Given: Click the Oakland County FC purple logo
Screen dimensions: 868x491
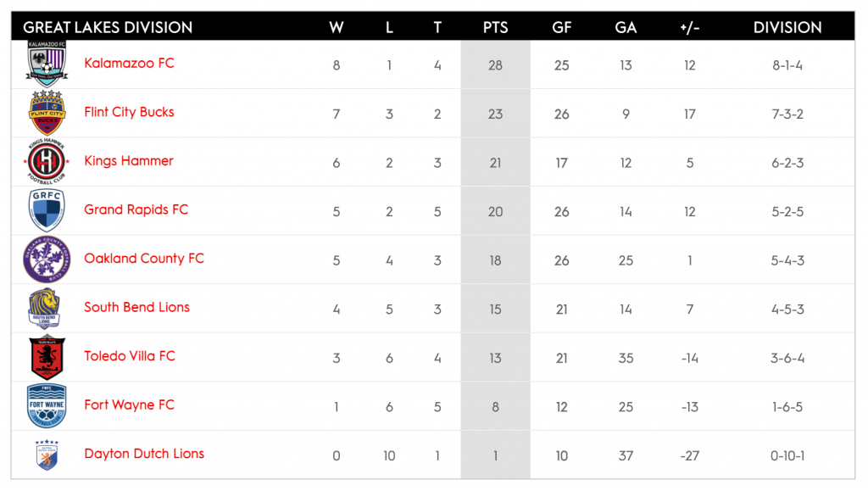Looking at the screenshot, I should tap(47, 259).
